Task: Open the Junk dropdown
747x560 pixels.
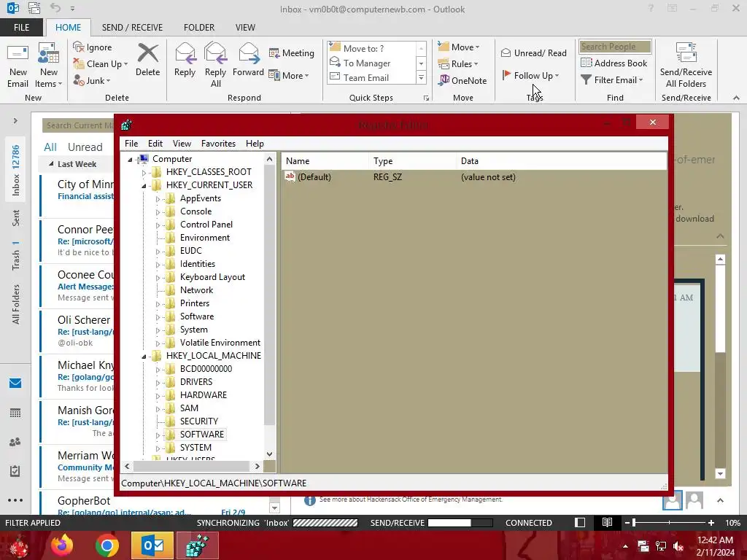Action: point(92,80)
